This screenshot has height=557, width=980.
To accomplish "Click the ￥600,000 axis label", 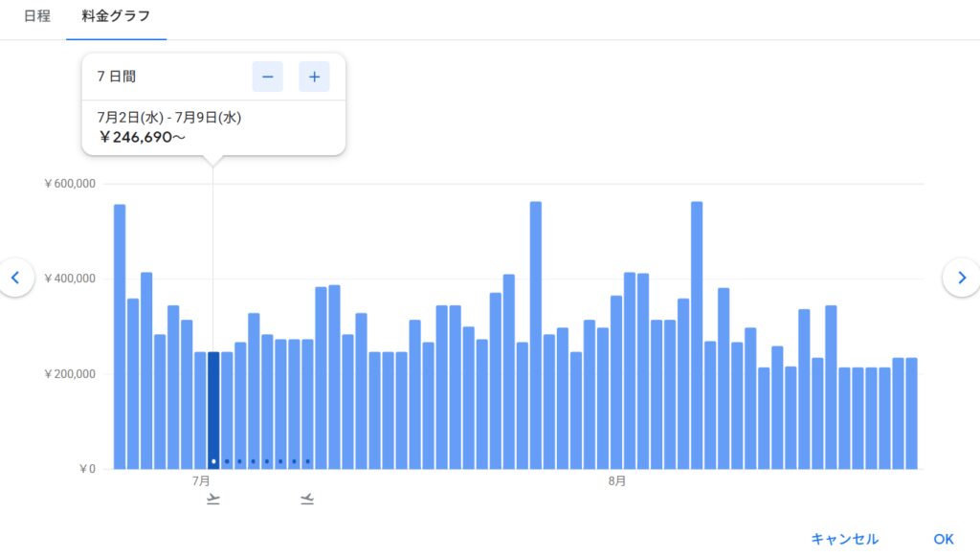I will tap(69, 184).
